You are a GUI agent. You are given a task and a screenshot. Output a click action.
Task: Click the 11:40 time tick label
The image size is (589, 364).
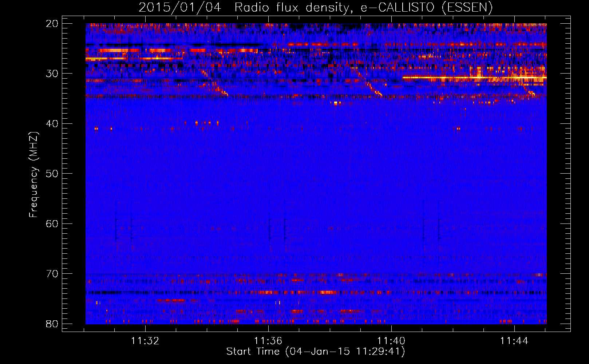(391, 341)
